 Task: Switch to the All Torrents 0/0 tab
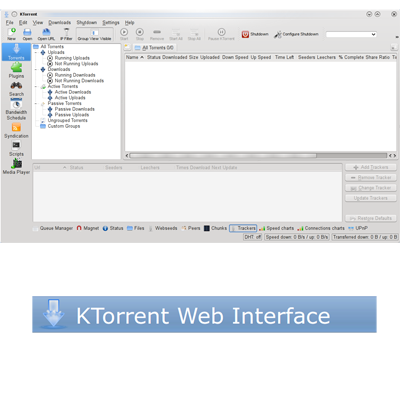154,48
